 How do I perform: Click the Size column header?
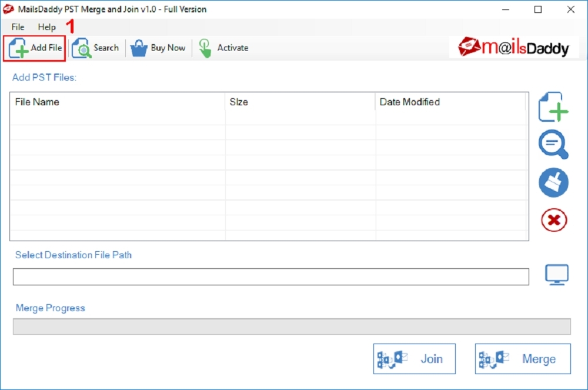tap(300, 102)
